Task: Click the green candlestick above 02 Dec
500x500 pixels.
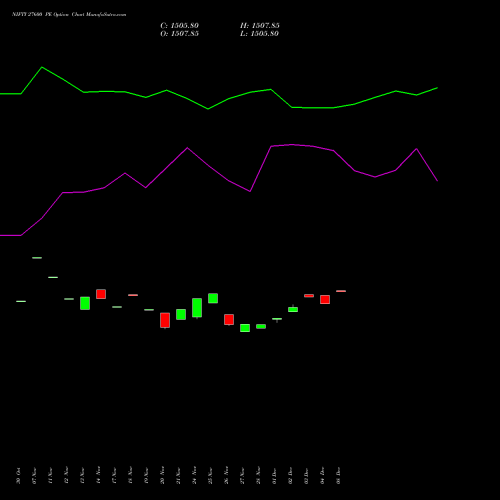Action: point(293,309)
